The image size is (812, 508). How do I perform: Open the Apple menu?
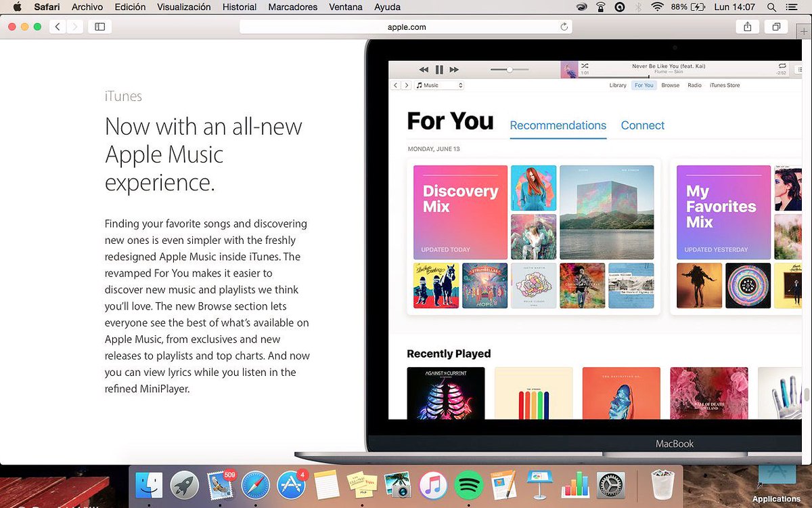17,7
